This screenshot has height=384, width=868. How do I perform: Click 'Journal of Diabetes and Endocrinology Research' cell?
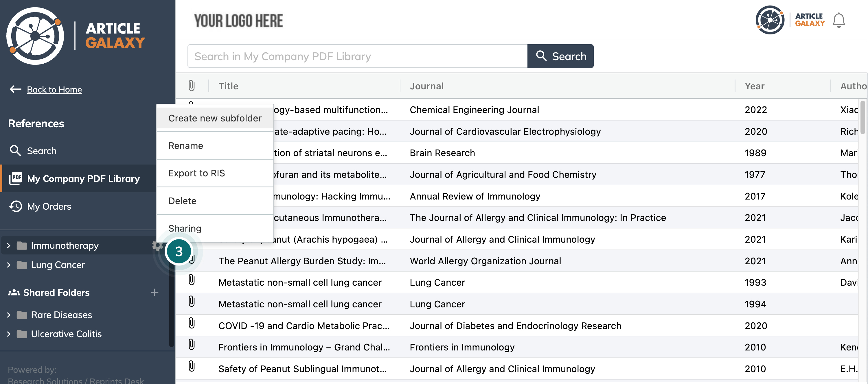[516, 326]
